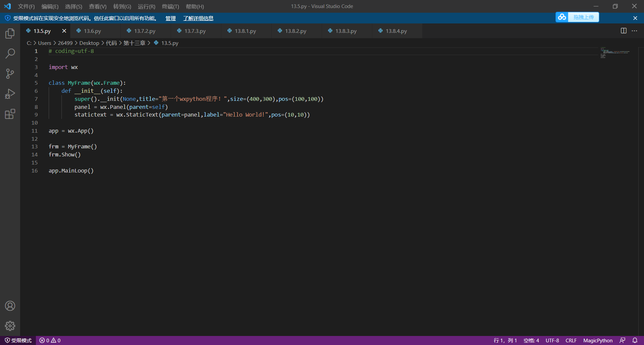Expand the 代码 breadcrumb segment
Viewport: 644px width, 345px height.
[x=111, y=43]
